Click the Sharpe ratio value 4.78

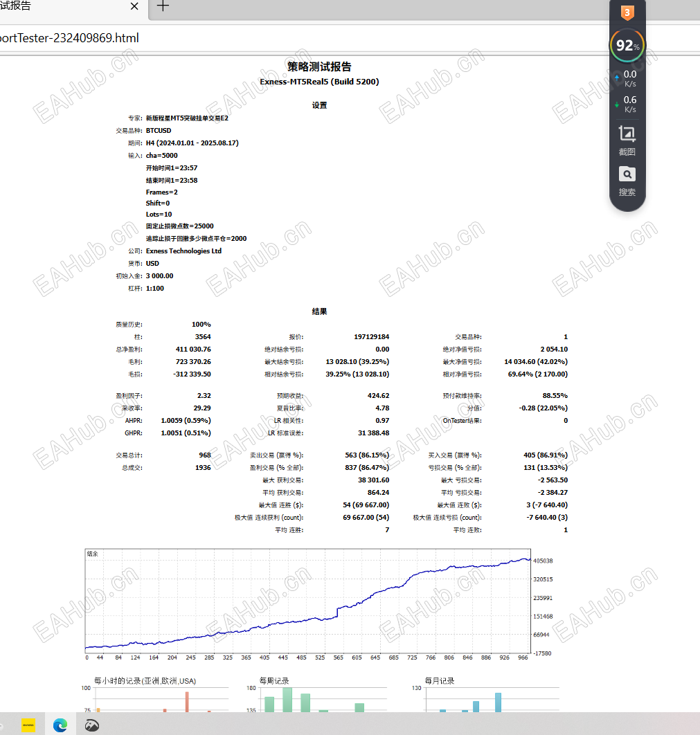point(382,408)
